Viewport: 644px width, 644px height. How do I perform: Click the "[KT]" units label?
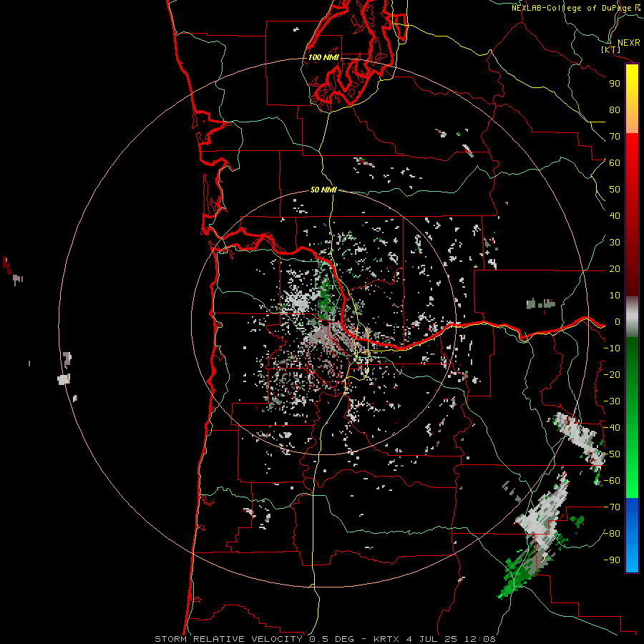tap(611, 49)
